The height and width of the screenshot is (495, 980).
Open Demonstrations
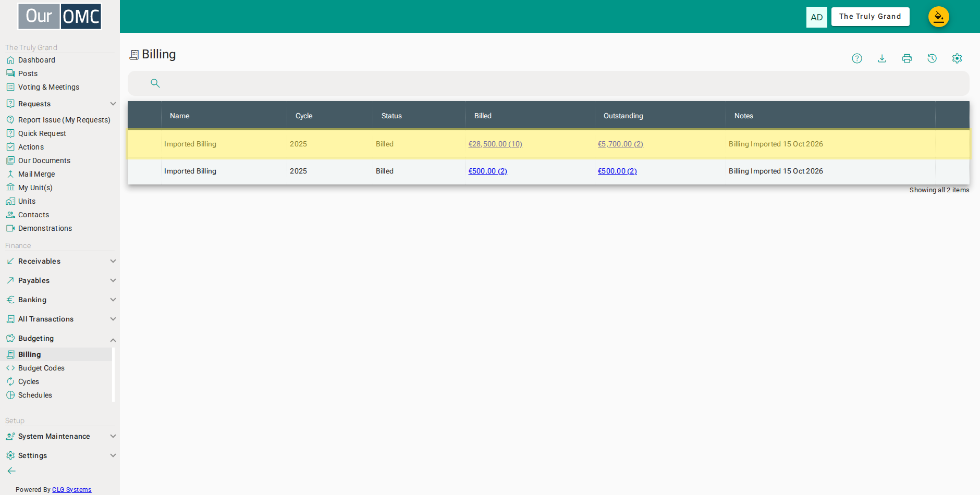(x=45, y=228)
